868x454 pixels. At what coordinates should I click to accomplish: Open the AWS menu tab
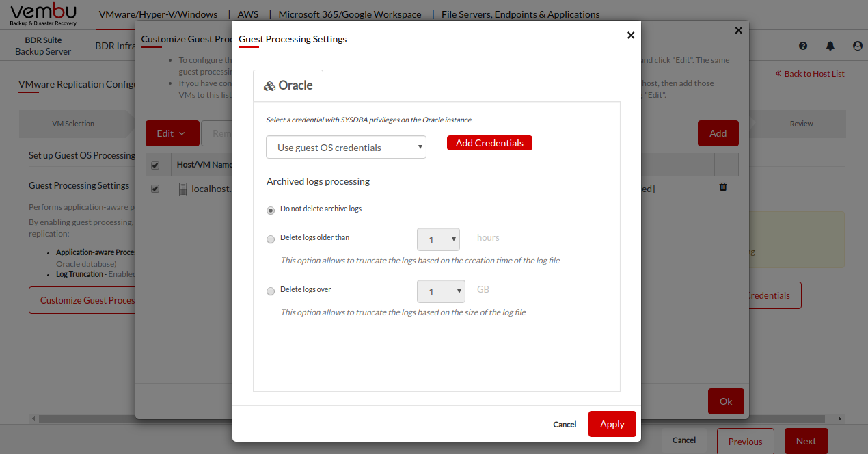tap(248, 14)
